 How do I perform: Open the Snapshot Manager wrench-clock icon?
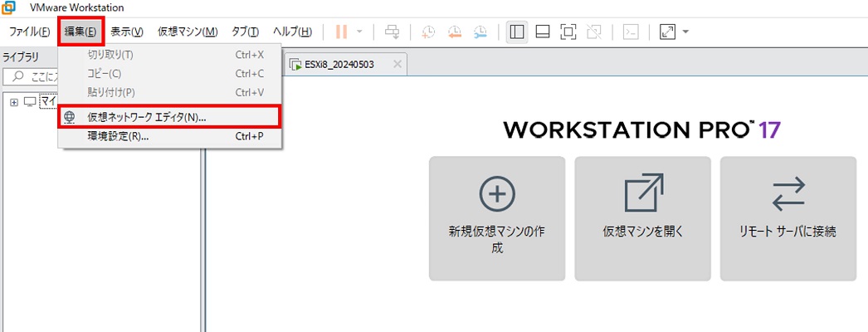(x=481, y=32)
